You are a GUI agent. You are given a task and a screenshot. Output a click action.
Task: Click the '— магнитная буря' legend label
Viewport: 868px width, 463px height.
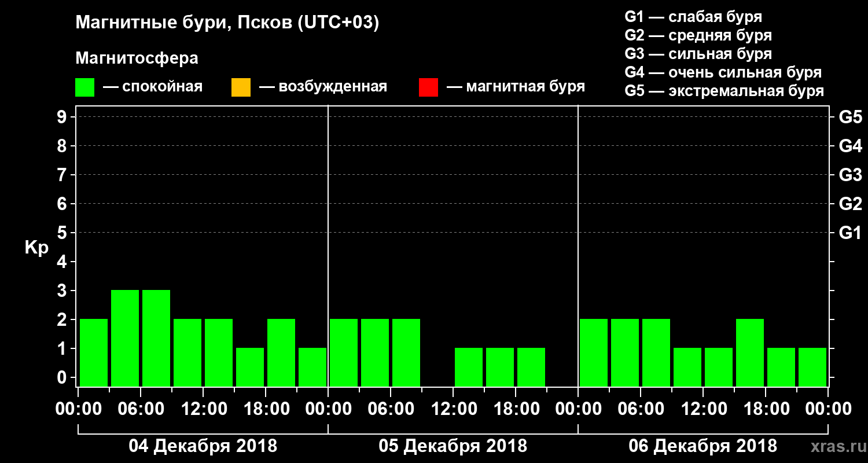[516, 87]
